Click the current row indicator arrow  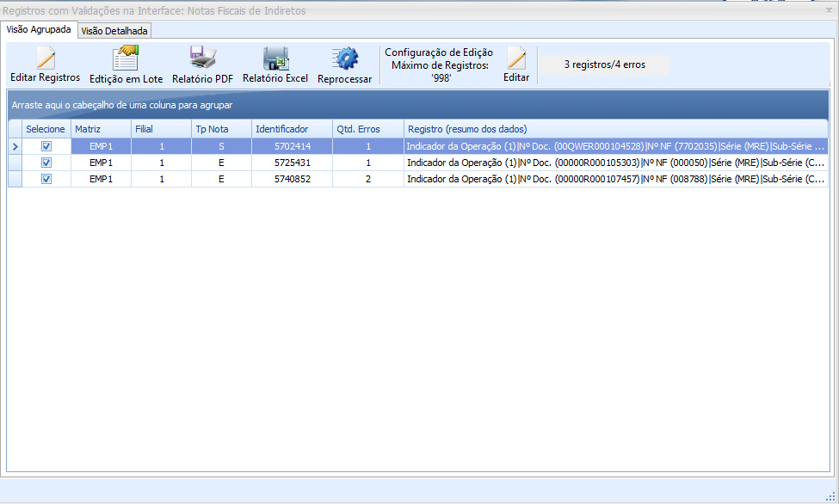(15, 147)
